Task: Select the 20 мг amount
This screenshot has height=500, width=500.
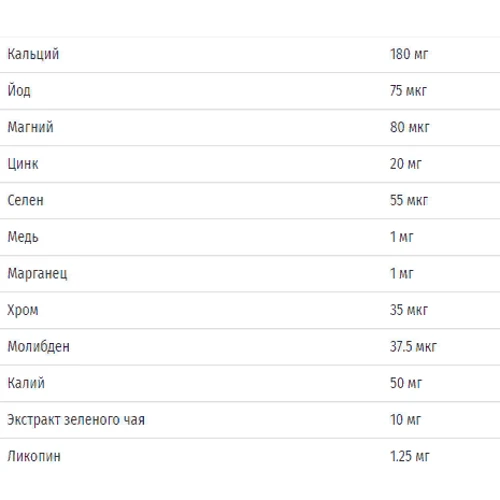Action: 406,164
